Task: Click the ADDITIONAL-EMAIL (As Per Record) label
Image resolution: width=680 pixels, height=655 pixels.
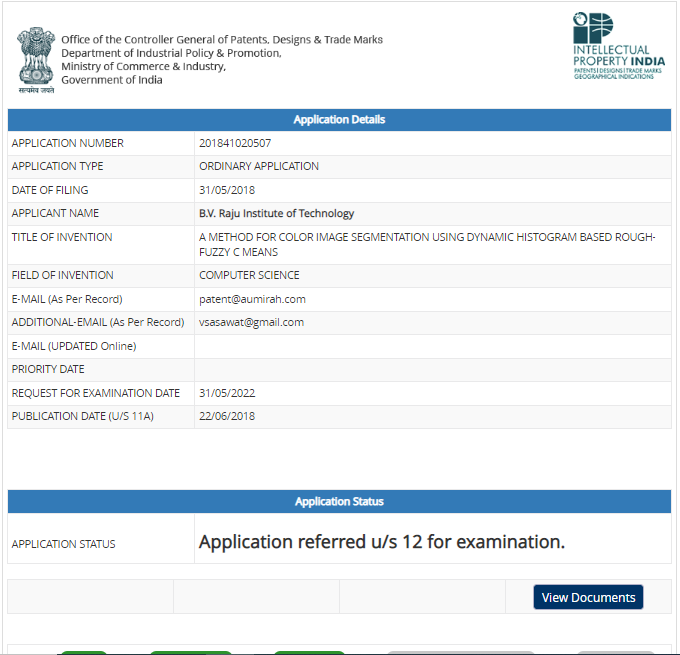Action: pos(98,322)
